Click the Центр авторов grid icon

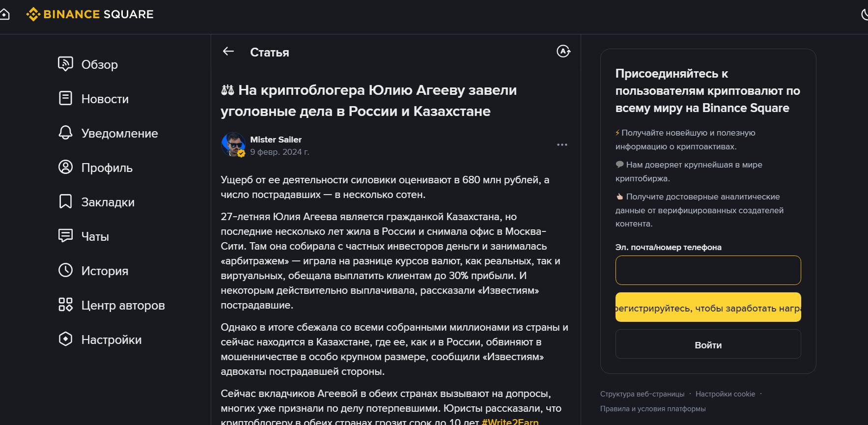[65, 305]
